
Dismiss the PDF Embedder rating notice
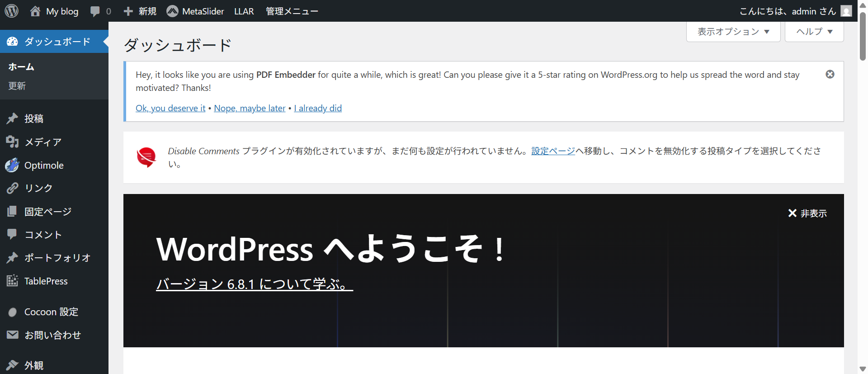coord(830,74)
